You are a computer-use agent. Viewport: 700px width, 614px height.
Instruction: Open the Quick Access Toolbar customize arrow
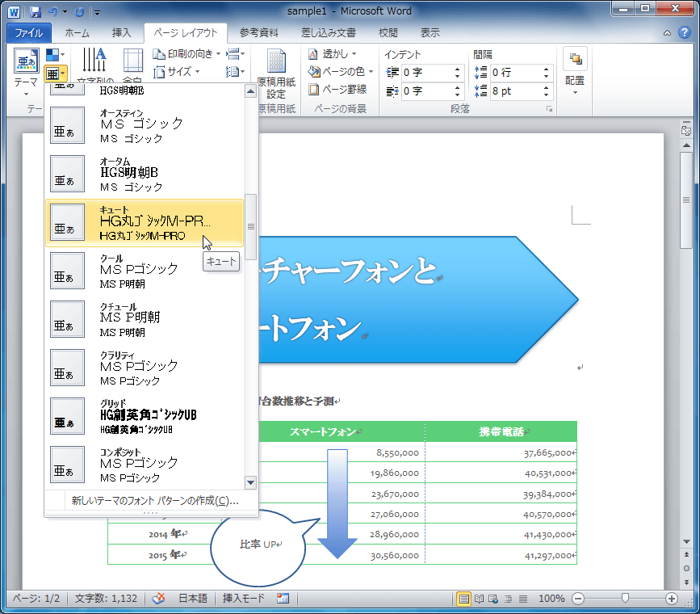pyautogui.click(x=97, y=12)
